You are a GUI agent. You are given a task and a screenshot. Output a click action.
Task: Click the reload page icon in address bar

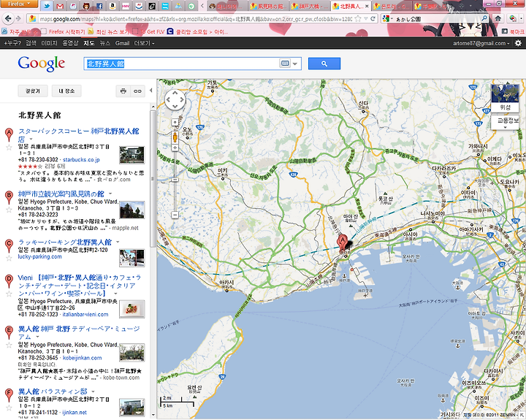(373, 19)
